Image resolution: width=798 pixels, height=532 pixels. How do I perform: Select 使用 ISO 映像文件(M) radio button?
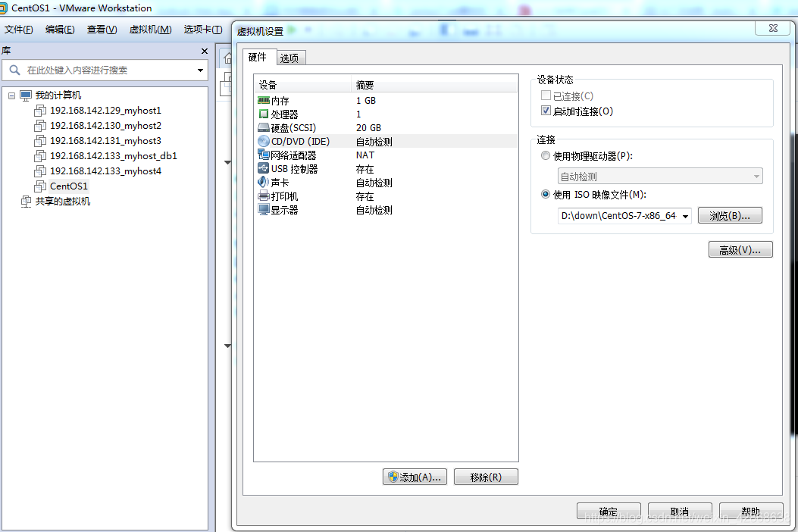[x=546, y=194]
